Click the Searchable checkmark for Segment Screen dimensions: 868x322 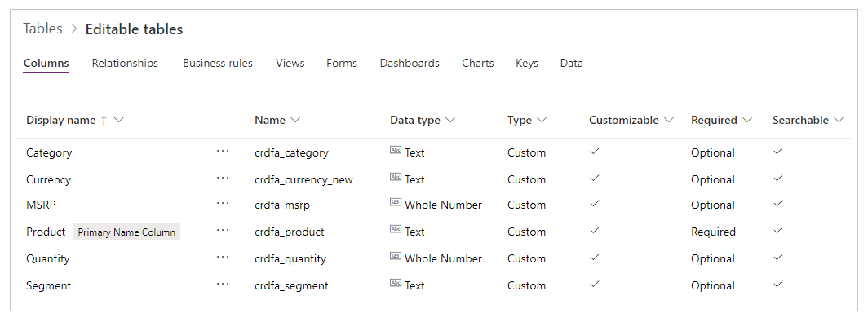pos(778,285)
